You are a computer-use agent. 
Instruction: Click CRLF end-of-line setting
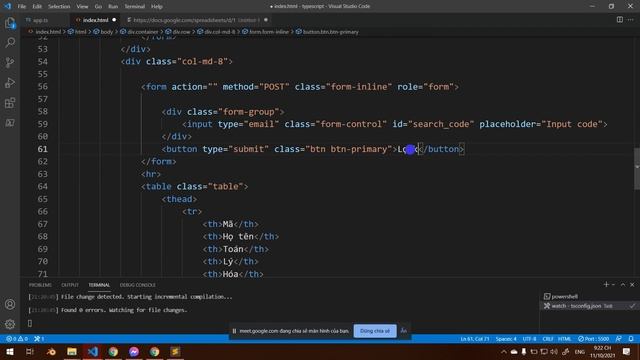[x=547, y=339]
